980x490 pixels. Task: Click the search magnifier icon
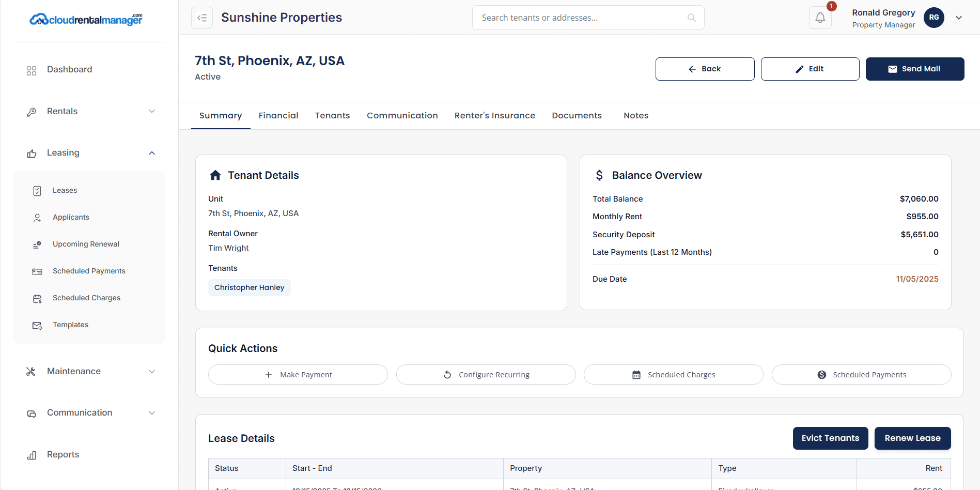tap(691, 18)
